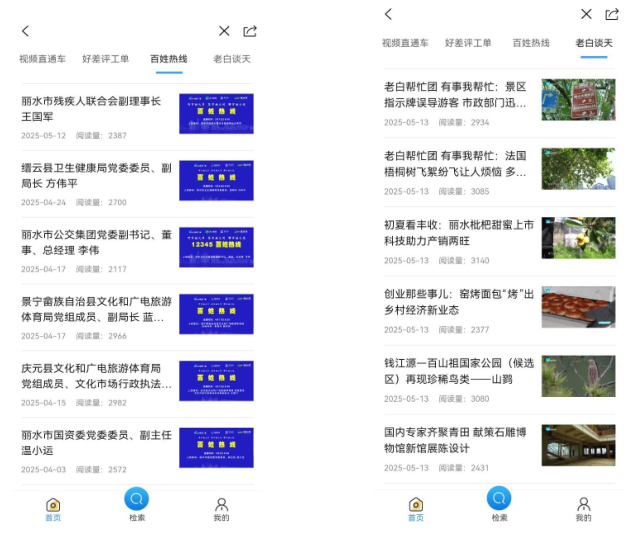Open 首页 home icon on right screen
Viewport: 643px width, 538px height.
[x=416, y=510]
